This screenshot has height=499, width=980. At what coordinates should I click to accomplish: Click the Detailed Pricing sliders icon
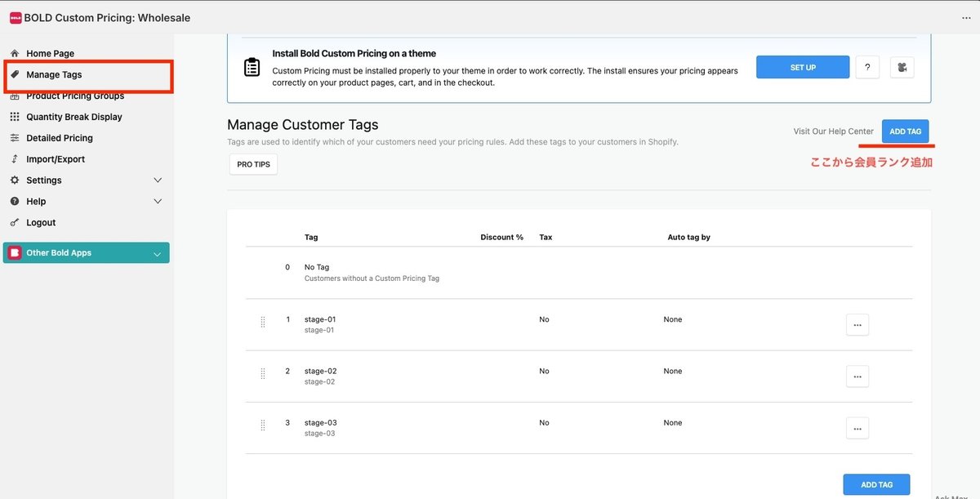[x=15, y=138]
